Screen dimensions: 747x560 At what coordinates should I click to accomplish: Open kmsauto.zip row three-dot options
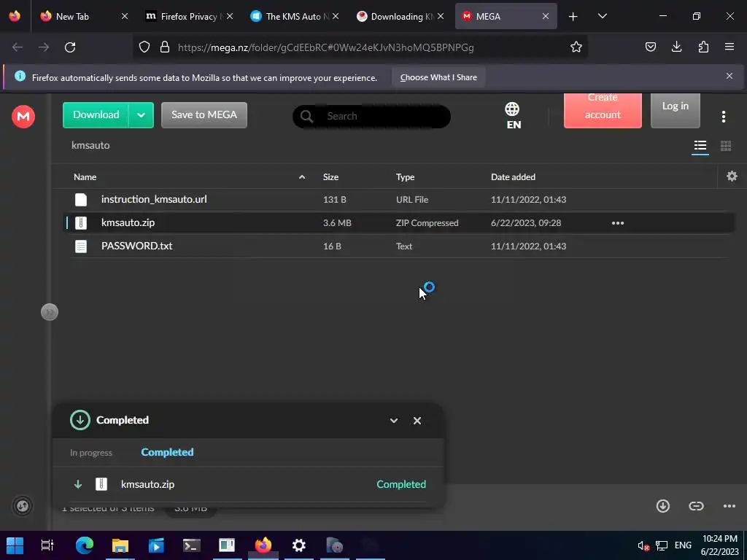[x=617, y=223]
